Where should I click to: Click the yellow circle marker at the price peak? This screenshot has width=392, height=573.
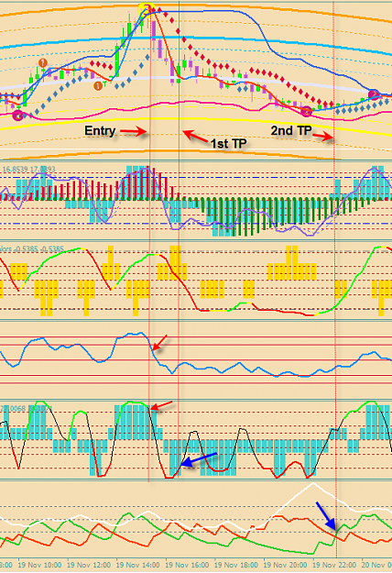pos(147,9)
